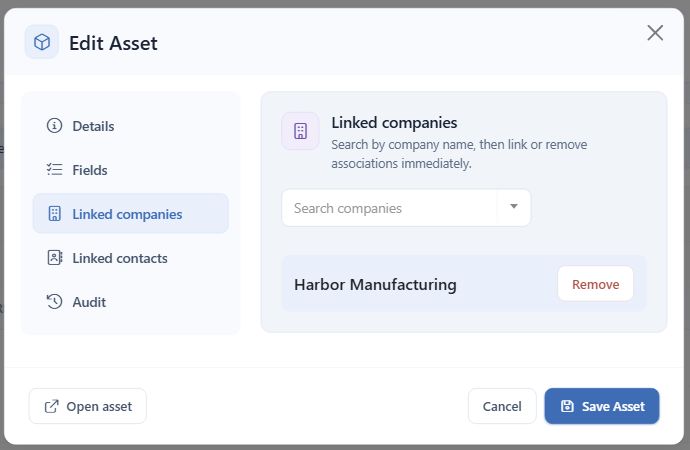690x450 pixels.
Task: Remove Harbor Manufacturing link
Action: [x=595, y=284]
